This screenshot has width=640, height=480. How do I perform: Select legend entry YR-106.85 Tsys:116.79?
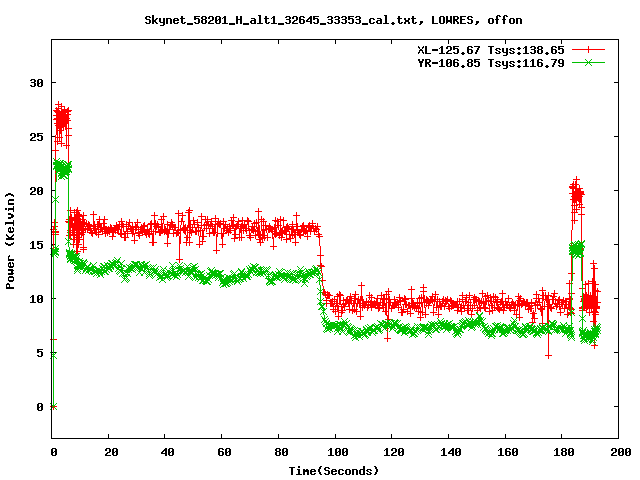[x=491, y=63]
